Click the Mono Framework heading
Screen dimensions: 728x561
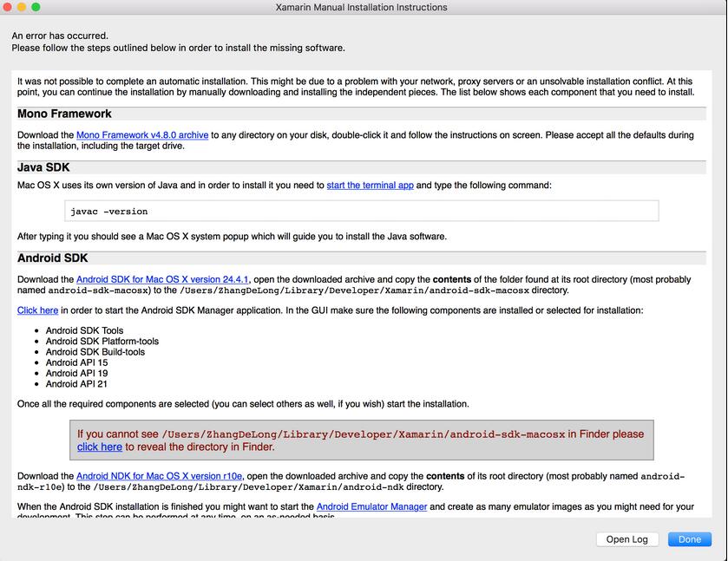point(64,114)
